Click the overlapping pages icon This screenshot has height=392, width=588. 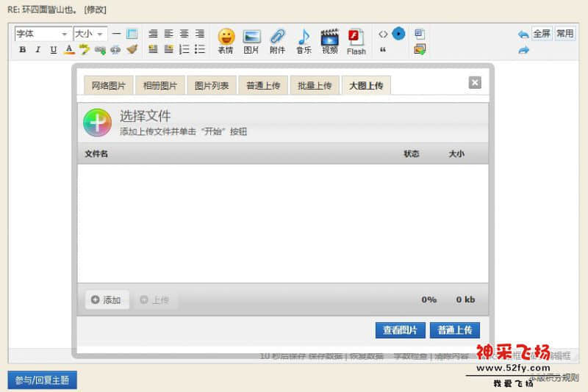(420, 34)
